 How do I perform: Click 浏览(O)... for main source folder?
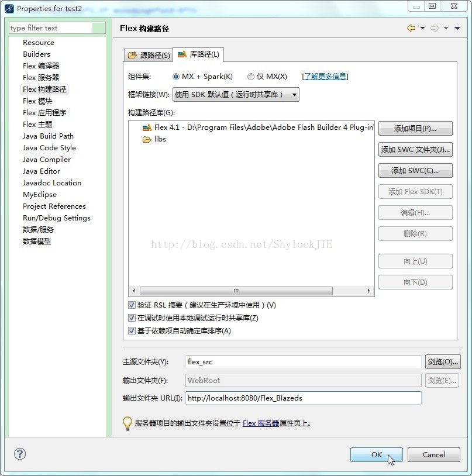(443, 362)
